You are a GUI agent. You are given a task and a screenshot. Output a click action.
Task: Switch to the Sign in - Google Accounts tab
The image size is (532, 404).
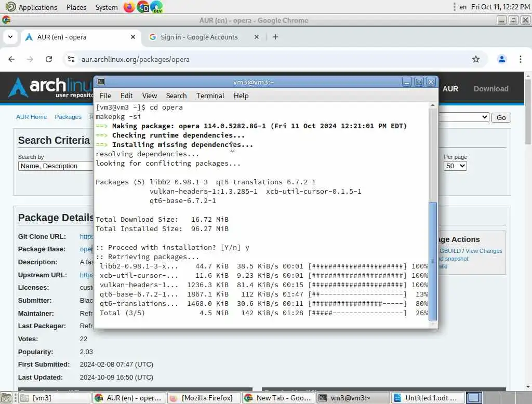pyautogui.click(x=205, y=37)
